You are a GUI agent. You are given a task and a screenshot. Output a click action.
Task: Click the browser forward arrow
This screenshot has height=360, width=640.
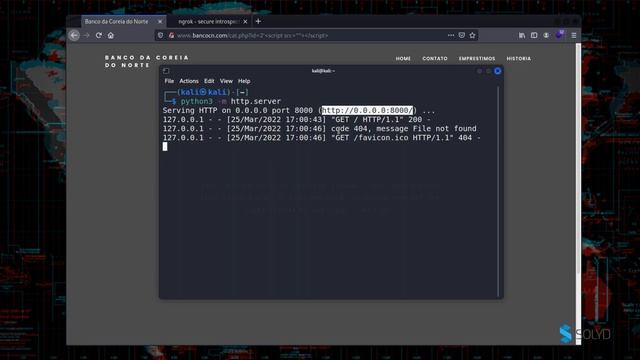(x=87, y=36)
